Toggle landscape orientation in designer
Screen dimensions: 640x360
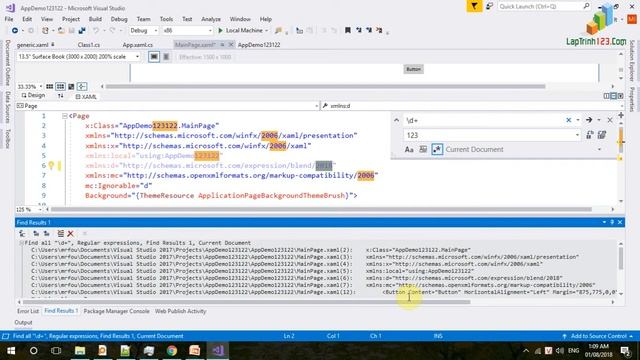click(154, 57)
